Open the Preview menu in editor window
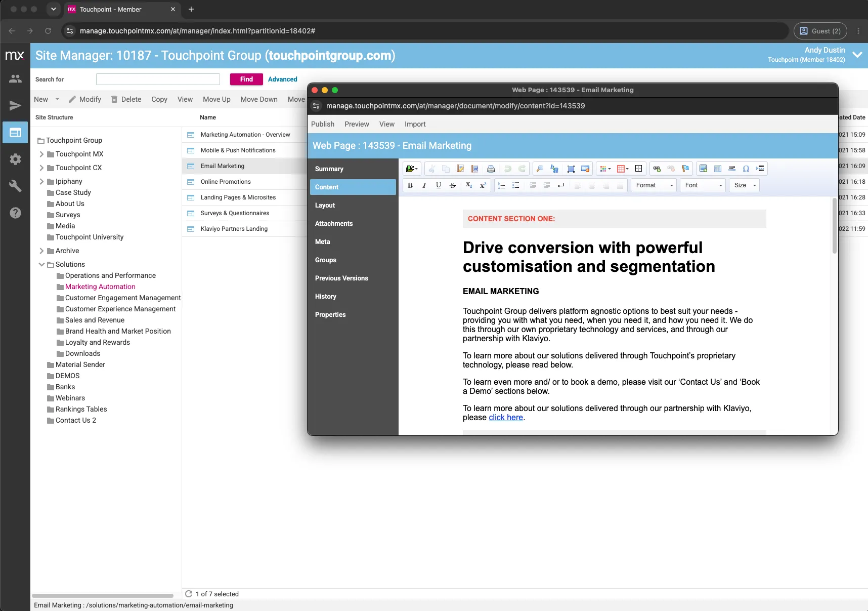Viewport: 868px width, 611px height. [x=357, y=124]
